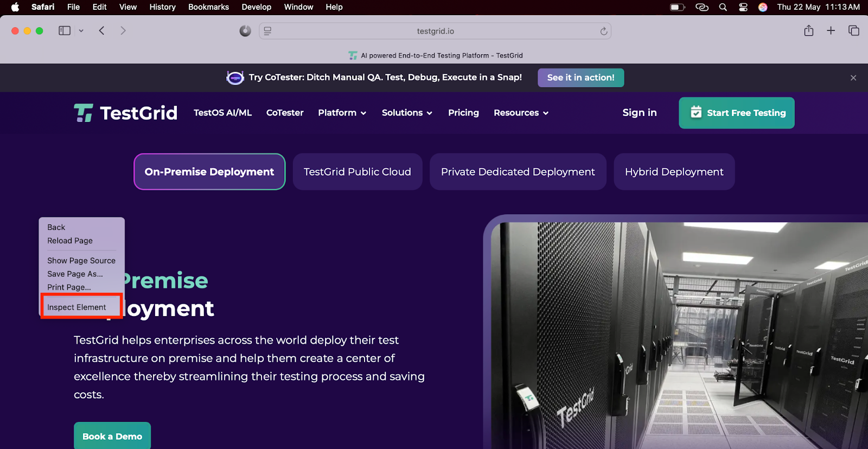Open sidebar options dropdown arrow
Image resolution: width=868 pixels, height=449 pixels.
coord(81,31)
